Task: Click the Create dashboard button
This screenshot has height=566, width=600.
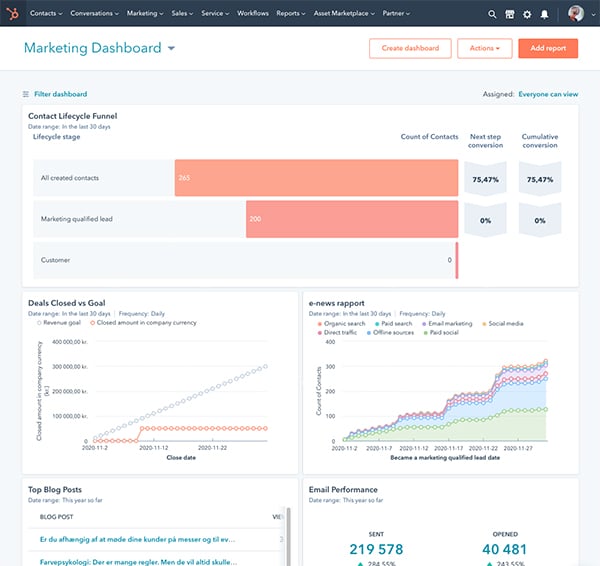Action: click(x=410, y=48)
